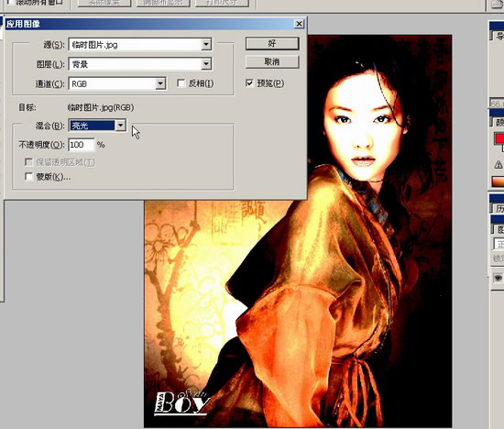Toggle the layer visibility eye icon

[x=498, y=278]
